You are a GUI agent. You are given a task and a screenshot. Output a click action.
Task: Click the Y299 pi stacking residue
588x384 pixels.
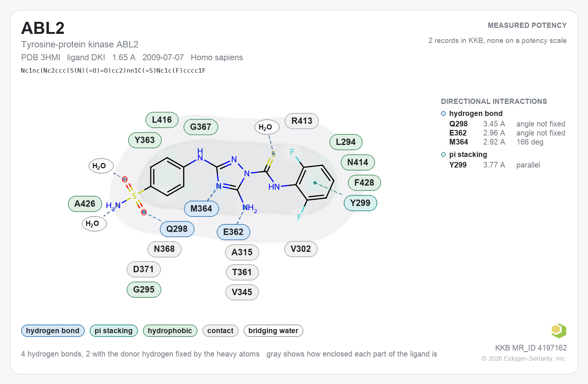click(x=361, y=203)
